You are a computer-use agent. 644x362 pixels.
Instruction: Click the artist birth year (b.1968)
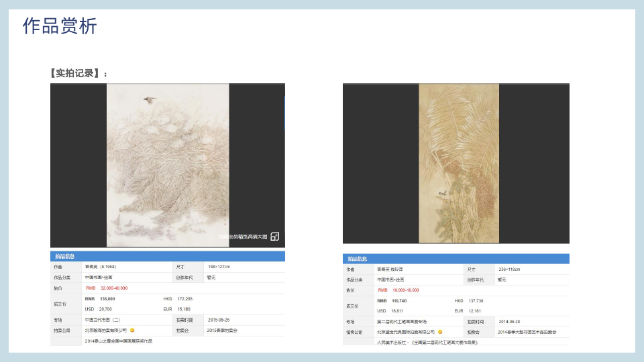(x=108, y=267)
